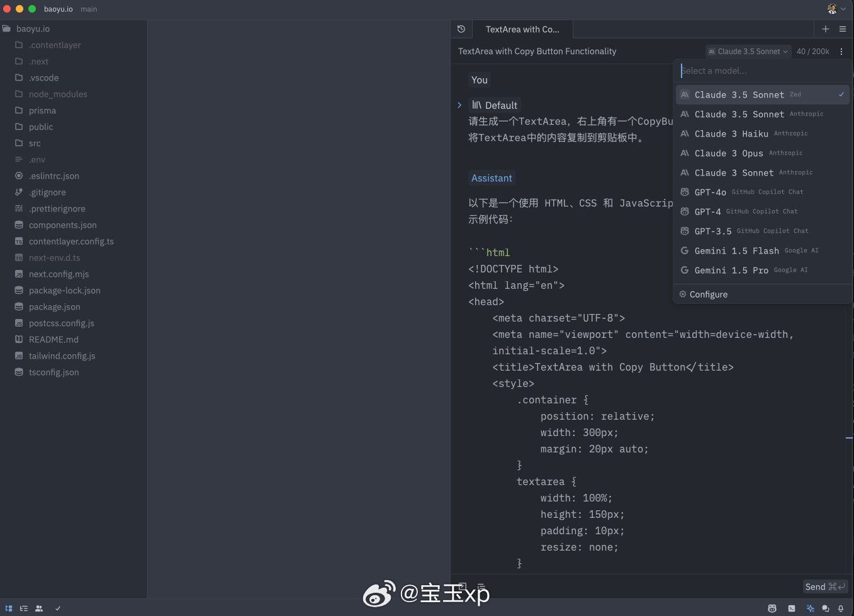854x616 pixels.
Task: Start a new context with the plus icon
Action: (x=826, y=29)
